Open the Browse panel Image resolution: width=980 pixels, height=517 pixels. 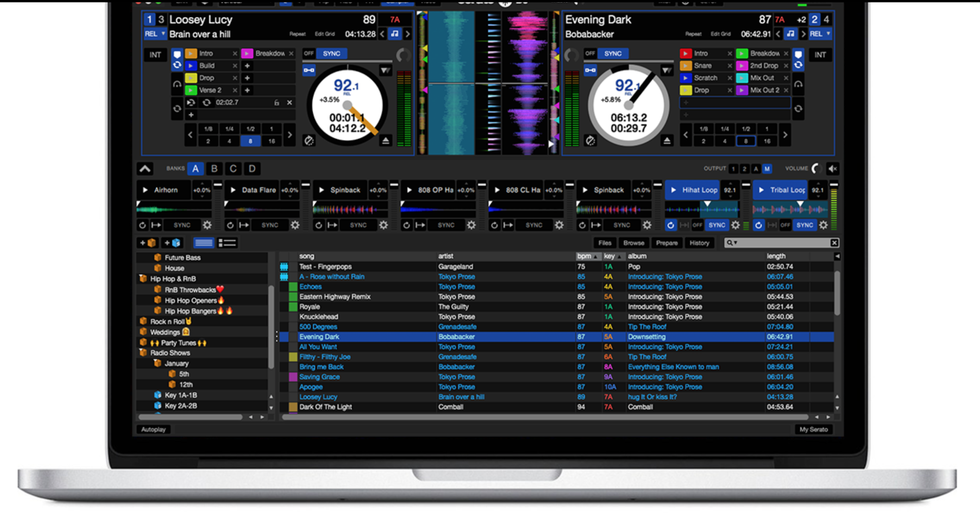[x=633, y=242]
